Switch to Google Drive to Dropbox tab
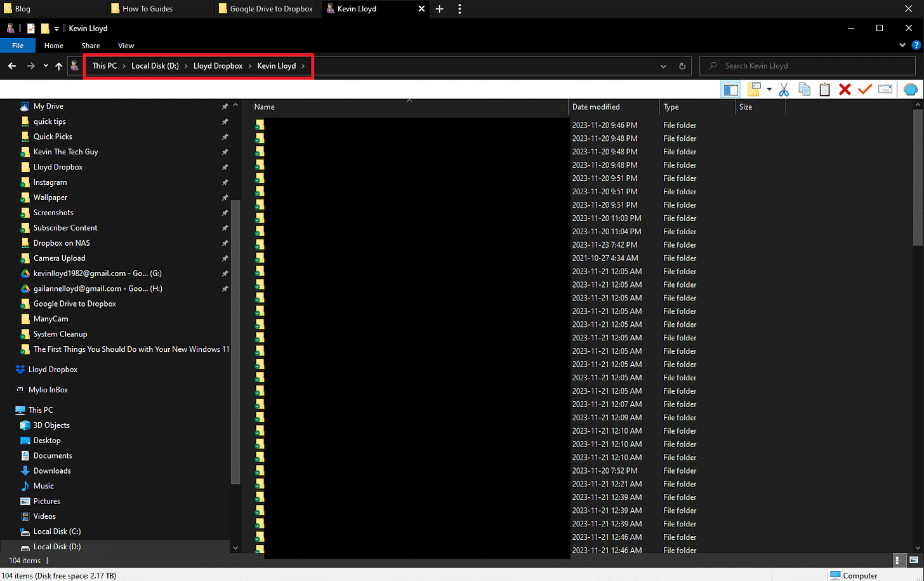 [268, 9]
